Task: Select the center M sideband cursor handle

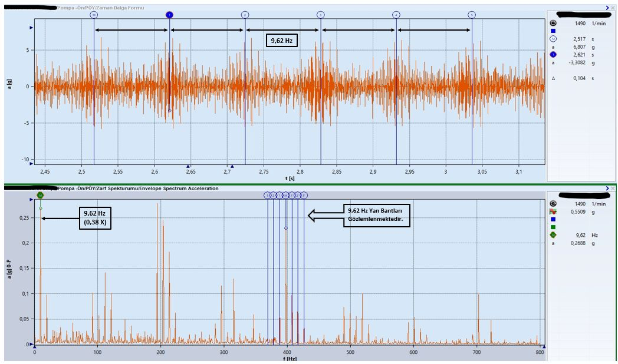Action: [286, 195]
